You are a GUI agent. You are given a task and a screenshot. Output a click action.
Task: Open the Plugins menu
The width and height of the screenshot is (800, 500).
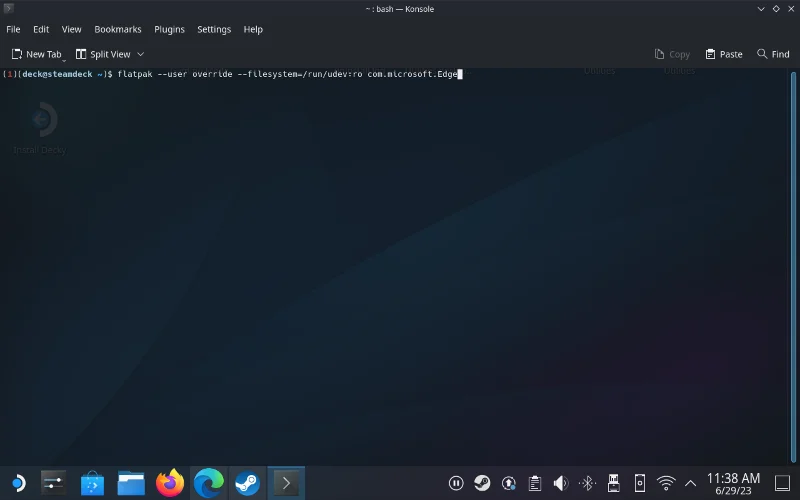tap(169, 29)
